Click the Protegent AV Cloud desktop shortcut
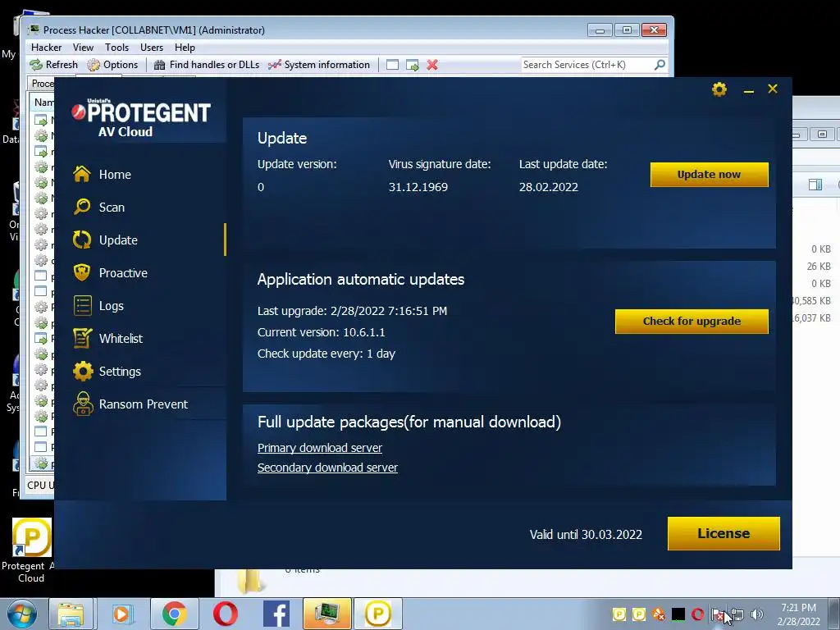 (31, 550)
